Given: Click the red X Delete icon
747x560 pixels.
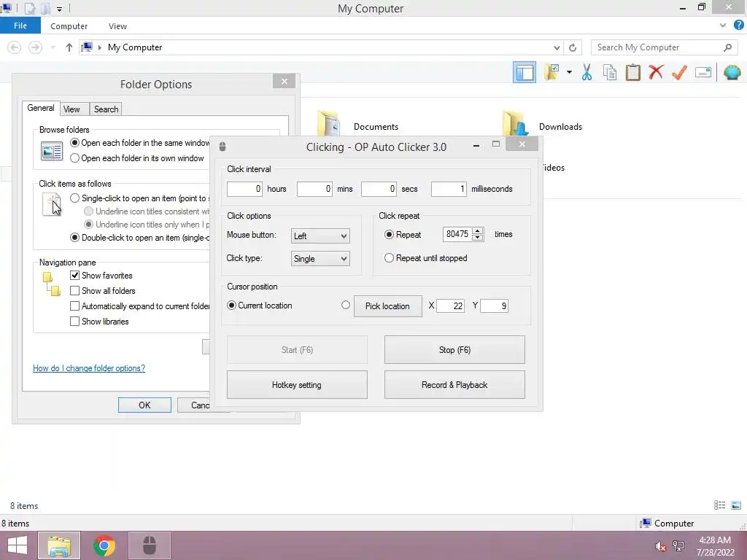Looking at the screenshot, I should pos(656,72).
